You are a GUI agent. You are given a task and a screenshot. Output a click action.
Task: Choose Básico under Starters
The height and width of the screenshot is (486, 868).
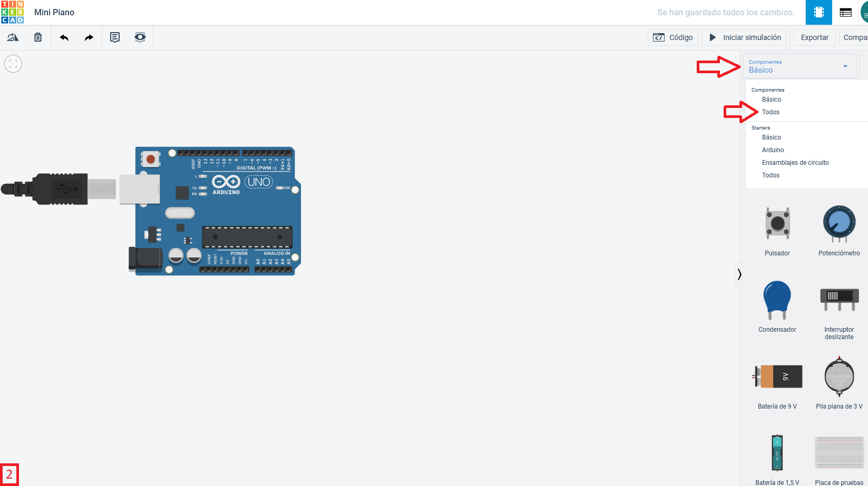(x=771, y=137)
